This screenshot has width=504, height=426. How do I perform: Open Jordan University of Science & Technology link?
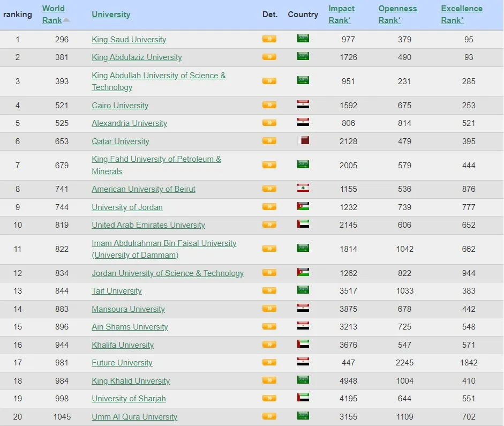tap(168, 273)
